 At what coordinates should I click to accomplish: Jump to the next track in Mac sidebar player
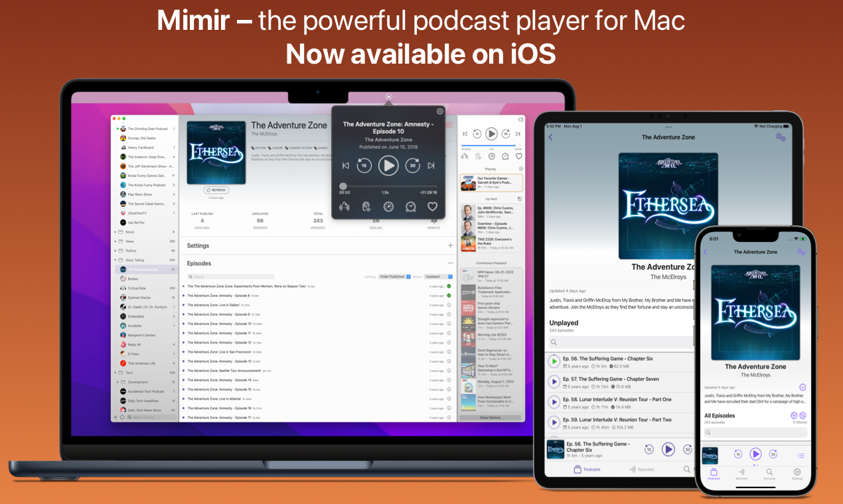518,133
